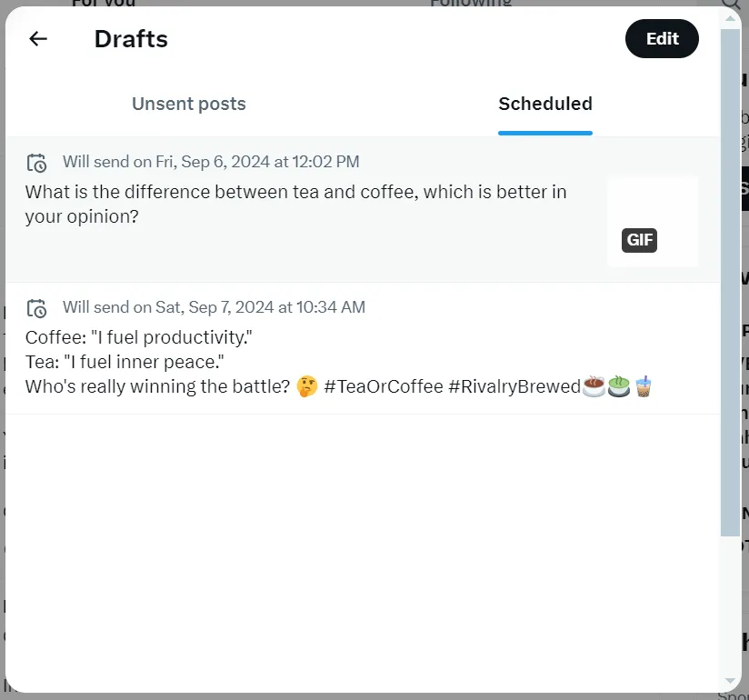This screenshot has width=749, height=700.
Task: Click the green tea cup emoji
Action: [x=619, y=386]
